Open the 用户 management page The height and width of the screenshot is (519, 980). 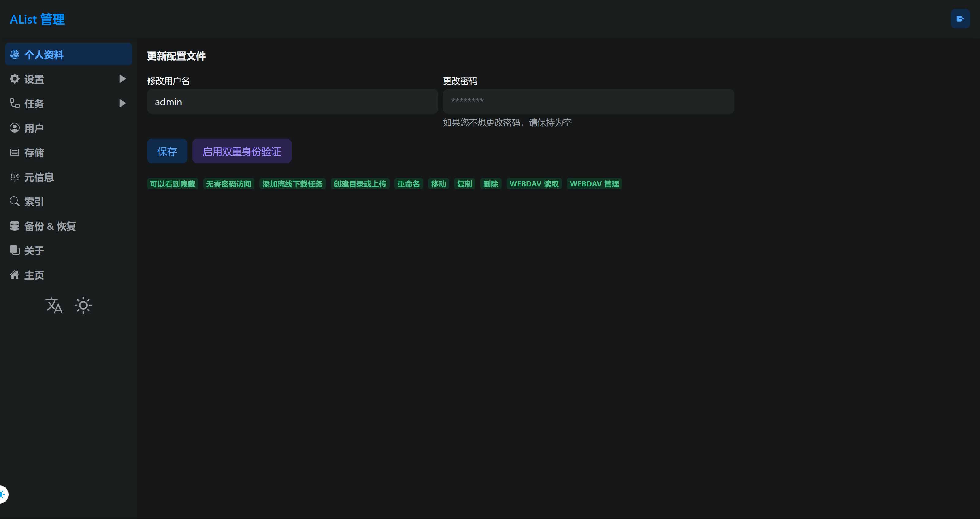tap(34, 128)
